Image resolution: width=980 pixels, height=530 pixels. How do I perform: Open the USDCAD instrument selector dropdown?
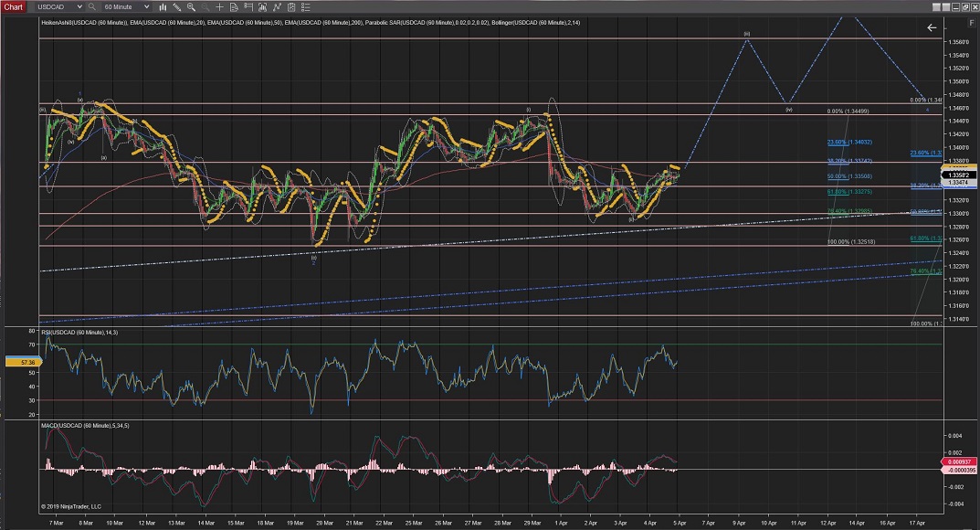click(x=58, y=7)
